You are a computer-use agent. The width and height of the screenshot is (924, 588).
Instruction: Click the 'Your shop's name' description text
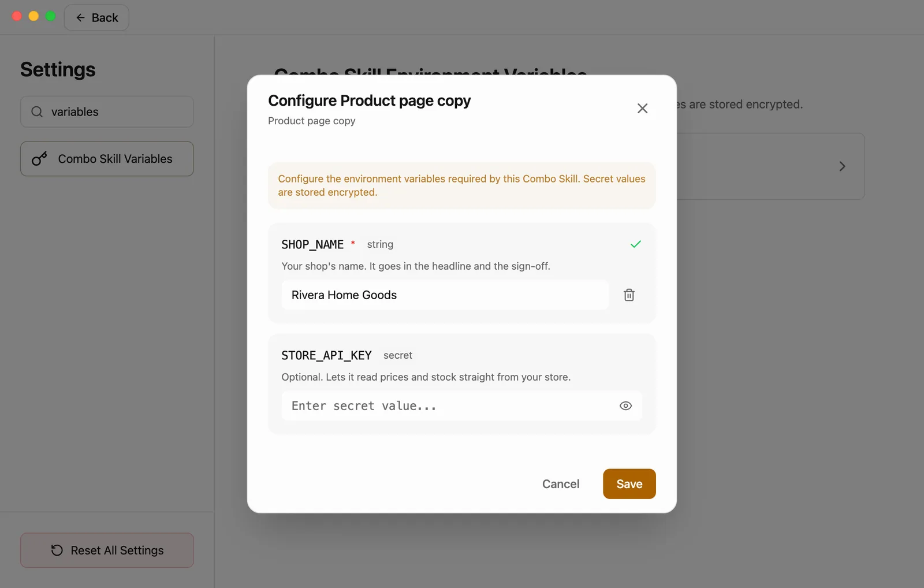coord(416,266)
